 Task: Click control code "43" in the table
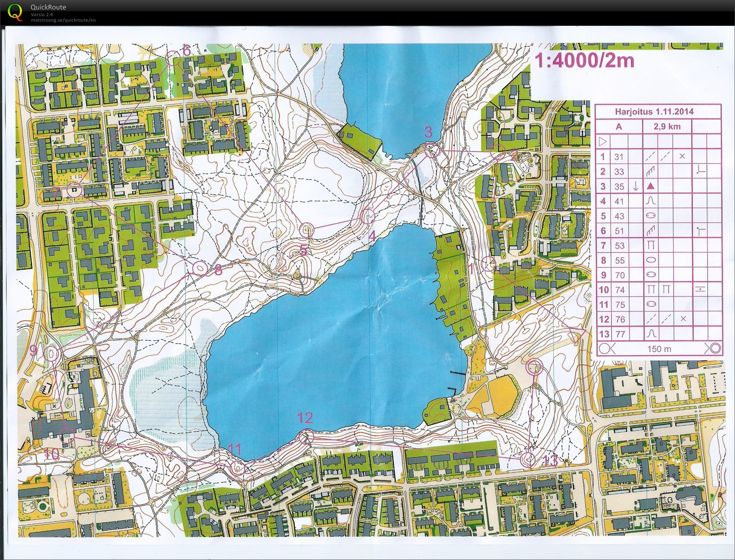pyautogui.click(x=619, y=216)
